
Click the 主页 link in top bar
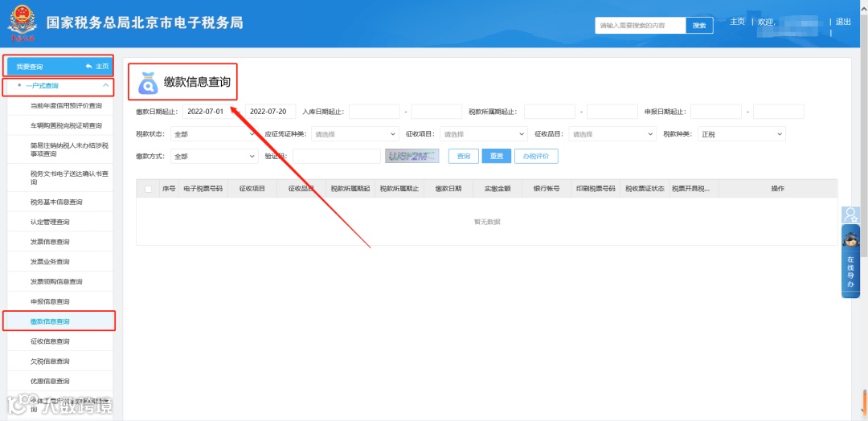coord(737,22)
